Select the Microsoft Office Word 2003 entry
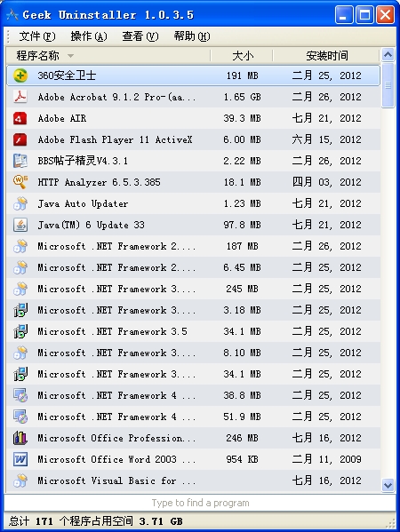The width and height of the screenshot is (400, 532). tap(193, 459)
